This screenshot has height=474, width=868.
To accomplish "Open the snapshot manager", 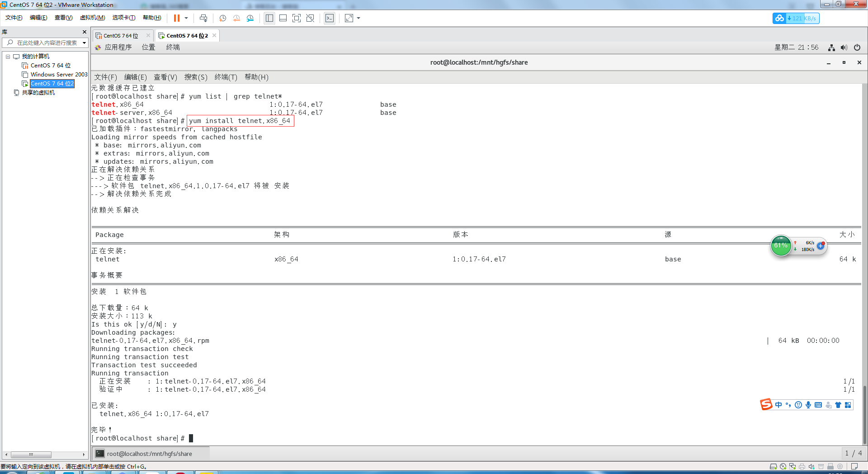I will pos(250,18).
